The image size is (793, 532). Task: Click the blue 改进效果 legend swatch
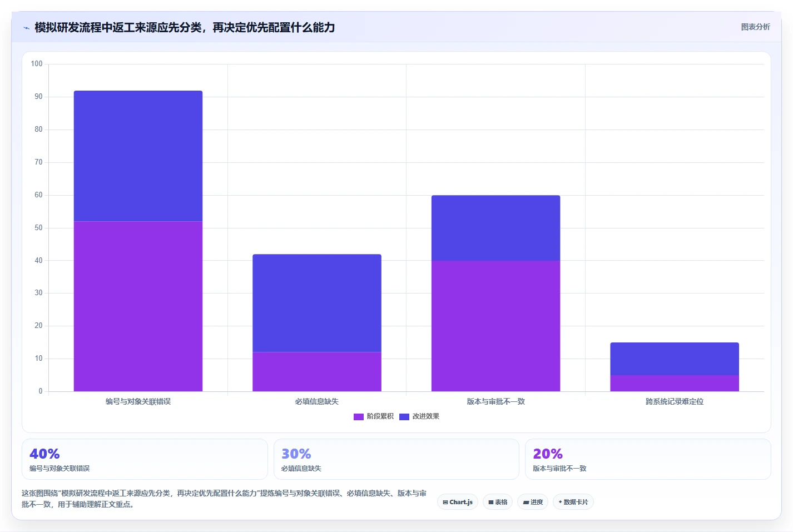click(404, 417)
